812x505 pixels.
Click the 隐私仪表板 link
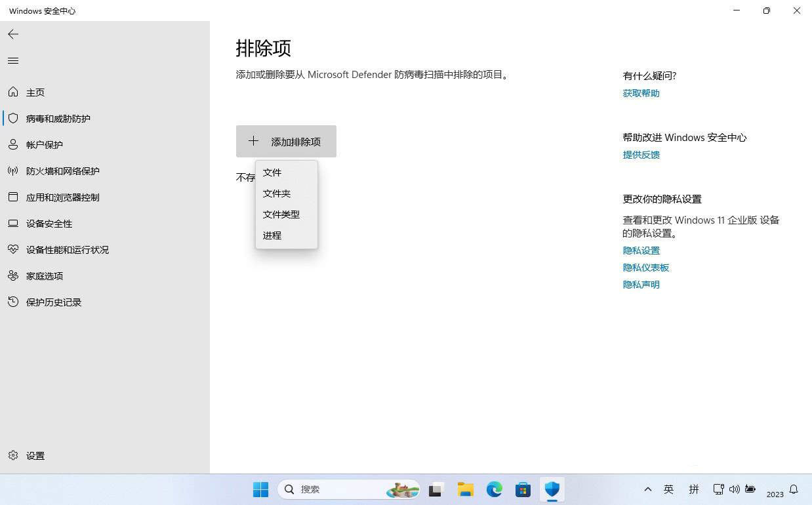(645, 268)
